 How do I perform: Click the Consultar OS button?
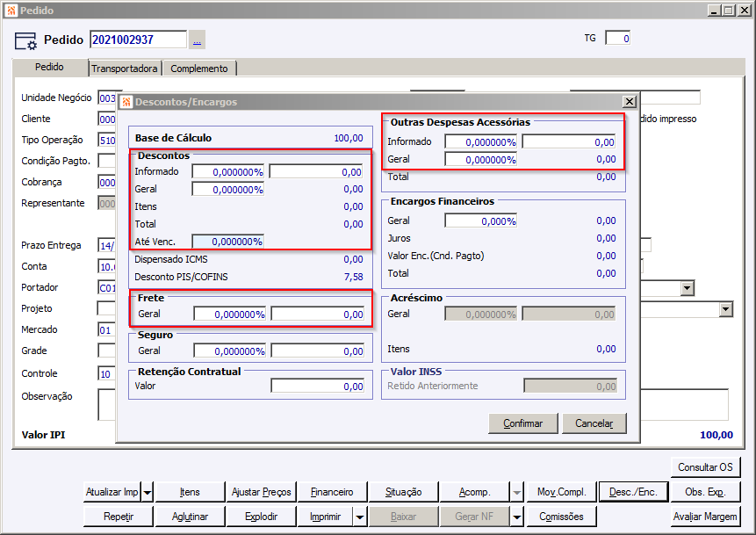(705, 467)
